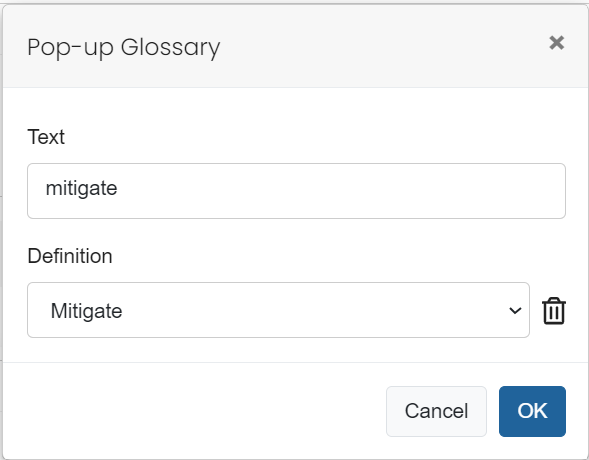The height and width of the screenshot is (460, 589).
Task: Remove glossary link using the bin icon
Action: 554,311
